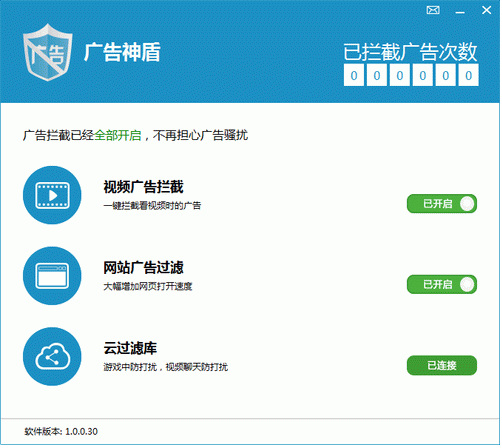The image size is (502, 448).
Task: Open the feedback envelope icon
Action: [434, 10]
